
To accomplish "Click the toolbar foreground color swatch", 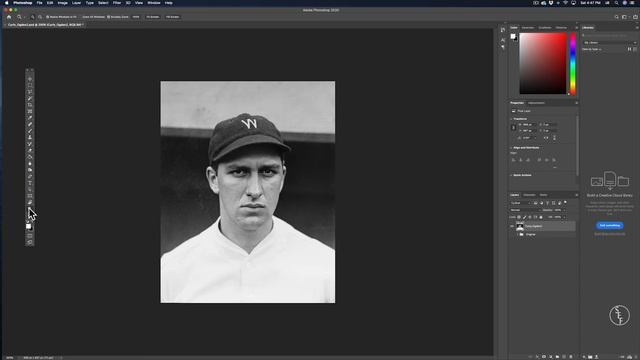I will pos(28,226).
